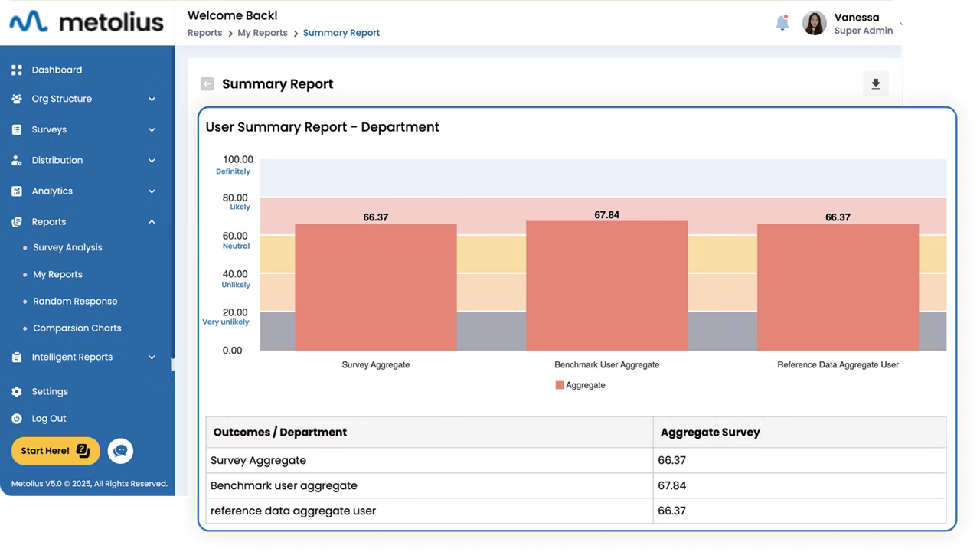
Task: Click the back arrow beside Summary Report
Action: [x=207, y=83]
